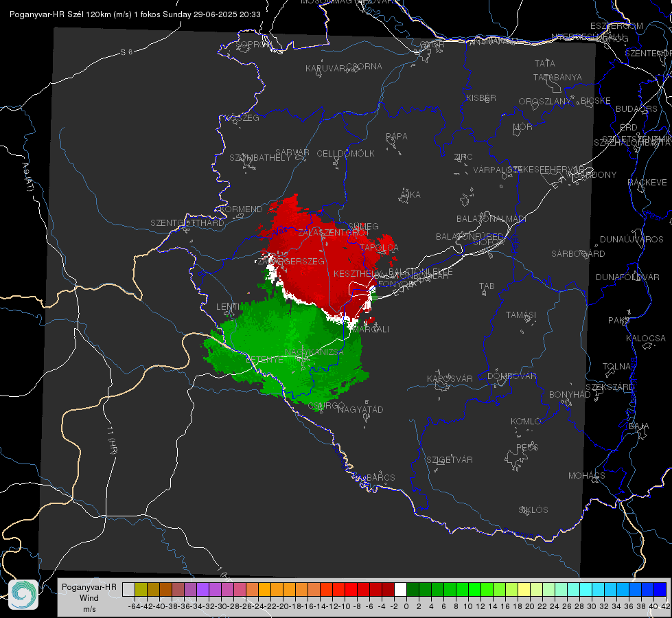Click the ESZTERGOM city label
Screen dimensions: 672x618
(616, 26)
